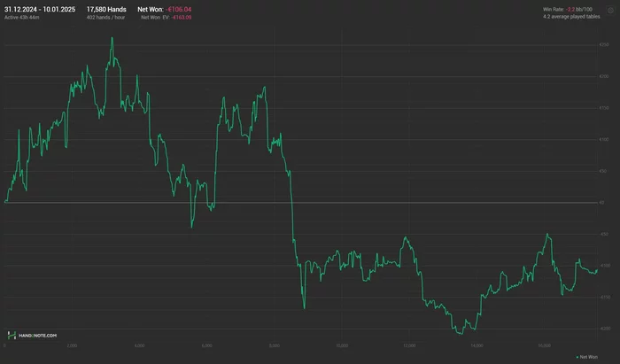The width and height of the screenshot is (620, 364).
Task: Click the Win Rate -2.2 bb/100 stat
Action: 568,9
